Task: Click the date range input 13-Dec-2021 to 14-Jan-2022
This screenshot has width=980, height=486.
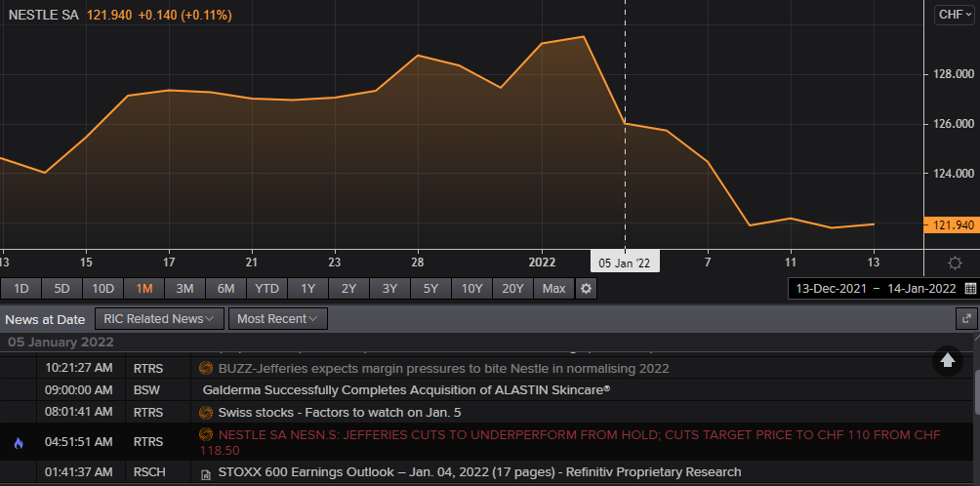Action: 875,289
